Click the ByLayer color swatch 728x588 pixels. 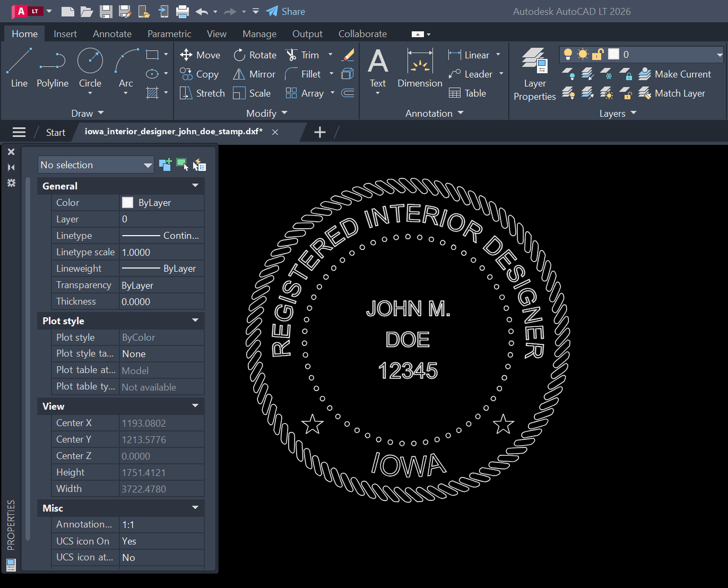(127, 202)
